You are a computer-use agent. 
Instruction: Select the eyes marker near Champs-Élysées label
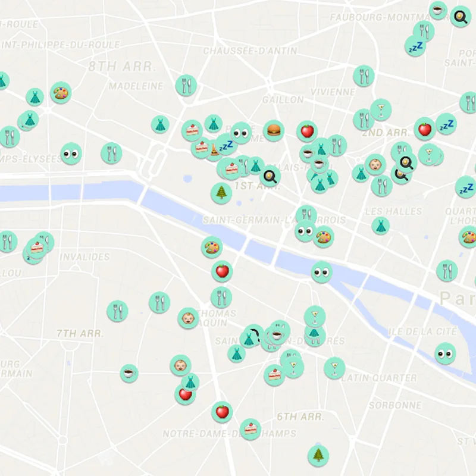pos(71,154)
